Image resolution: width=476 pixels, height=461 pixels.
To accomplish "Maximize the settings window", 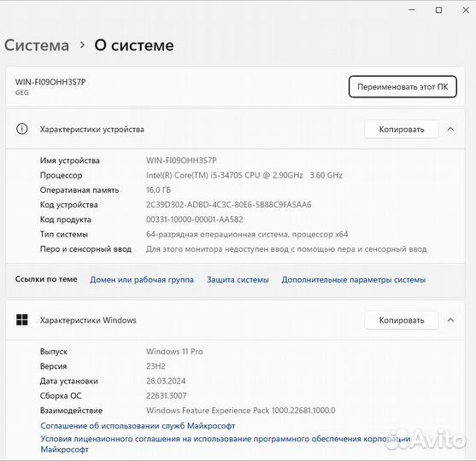I will pos(438,10).
